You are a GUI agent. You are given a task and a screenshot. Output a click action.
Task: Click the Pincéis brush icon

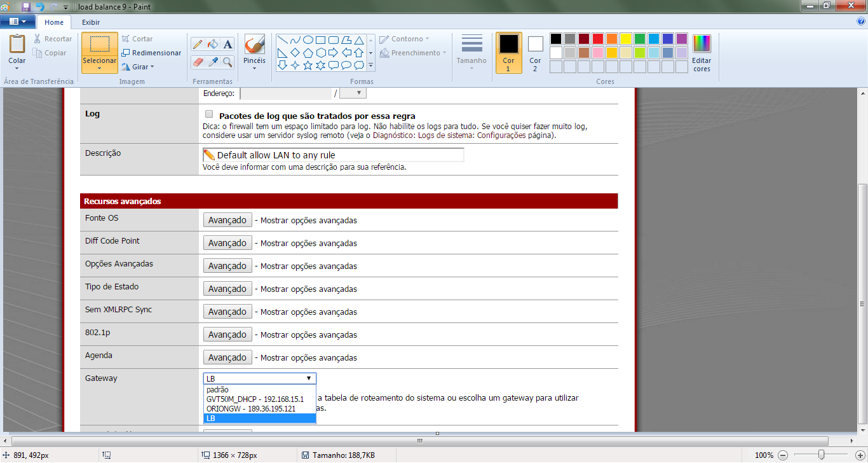(254, 45)
